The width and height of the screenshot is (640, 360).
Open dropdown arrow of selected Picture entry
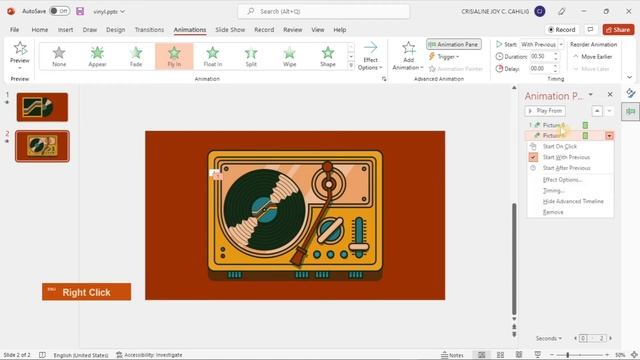pyautogui.click(x=609, y=136)
